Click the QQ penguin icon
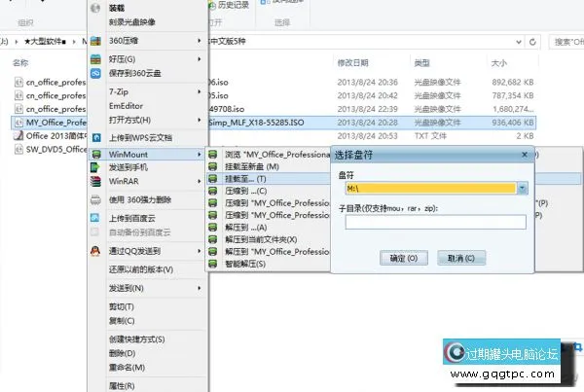584x392 pixels. coord(95,251)
